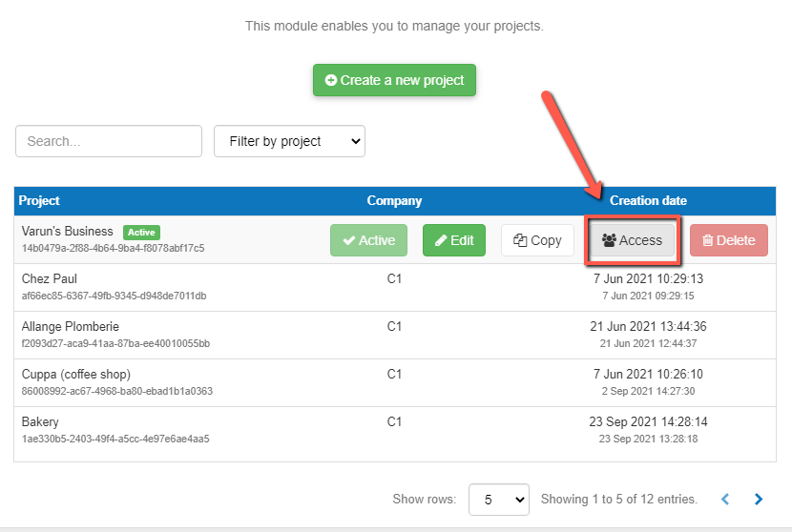Go to next page of entries
Image resolution: width=792 pixels, height=532 pixels.
pyautogui.click(x=759, y=500)
